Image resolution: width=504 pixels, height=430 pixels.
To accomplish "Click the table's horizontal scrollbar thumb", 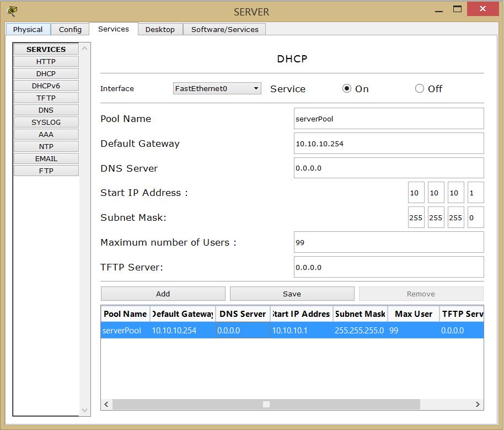I will [266, 404].
